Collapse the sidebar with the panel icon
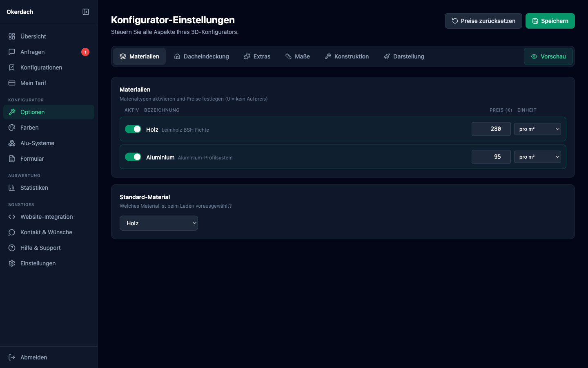Image resolution: width=588 pixels, height=368 pixels. click(x=85, y=12)
